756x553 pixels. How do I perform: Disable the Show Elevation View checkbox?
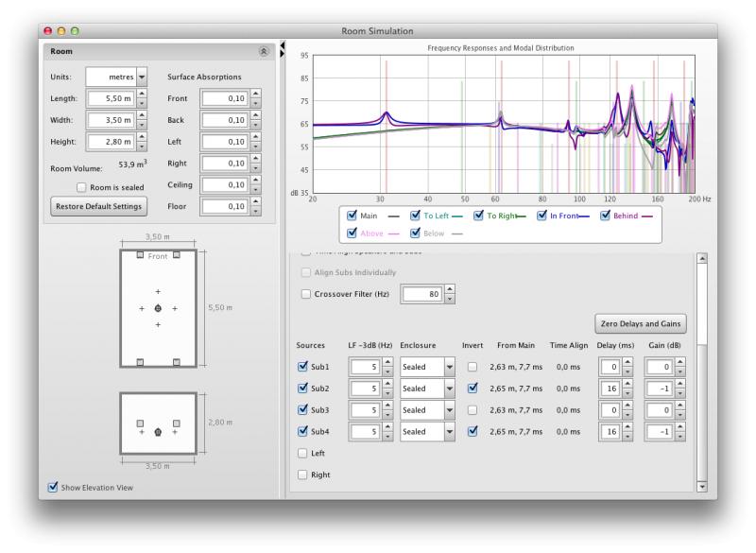(x=52, y=488)
